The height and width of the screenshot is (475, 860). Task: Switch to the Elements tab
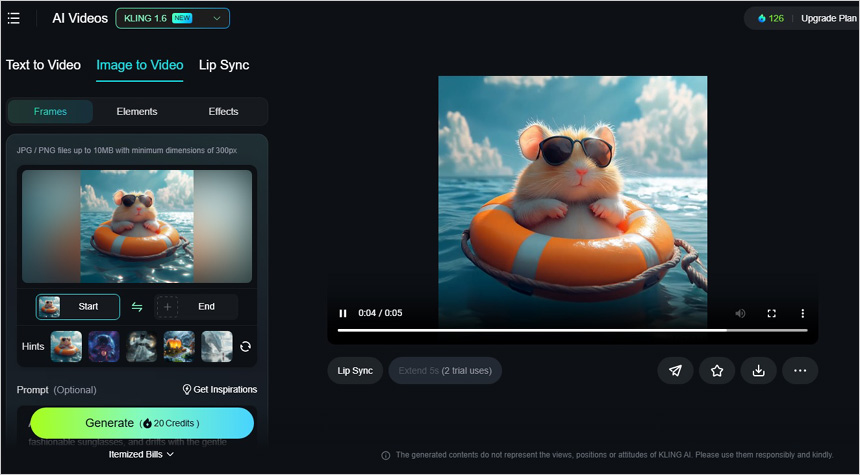[x=136, y=112]
